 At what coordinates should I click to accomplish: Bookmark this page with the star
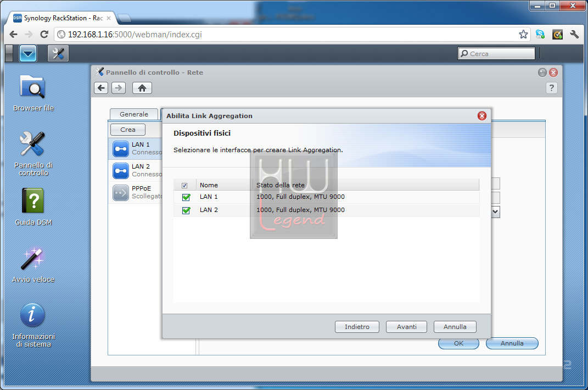(x=523, y=35)
